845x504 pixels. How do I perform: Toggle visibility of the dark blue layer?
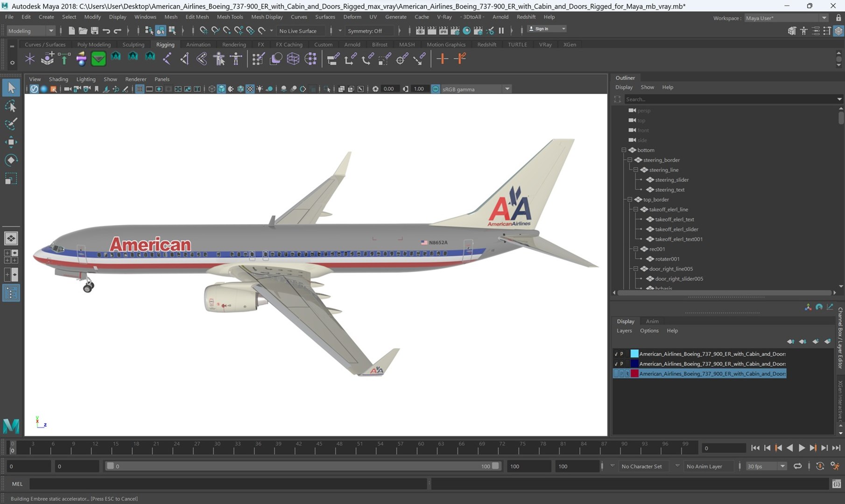(x=616, y=364)
